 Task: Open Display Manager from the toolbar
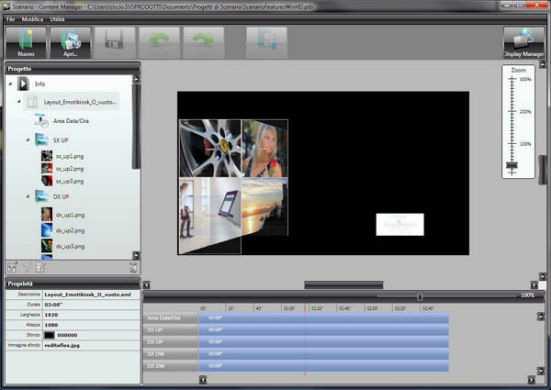(524, 43)
